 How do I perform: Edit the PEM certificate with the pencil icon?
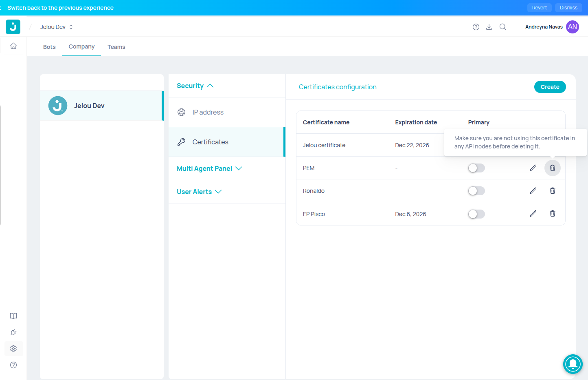click(x=533, y=168)
